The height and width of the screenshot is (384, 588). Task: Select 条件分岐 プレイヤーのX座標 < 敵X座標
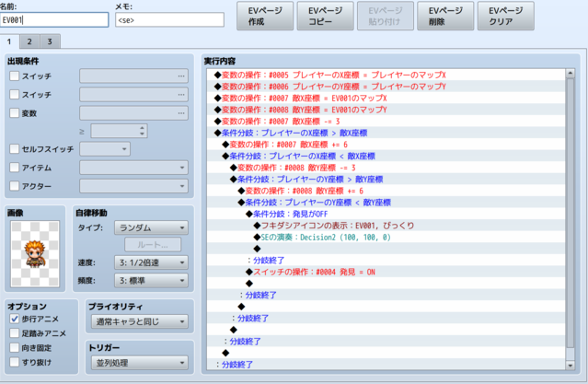386,157
